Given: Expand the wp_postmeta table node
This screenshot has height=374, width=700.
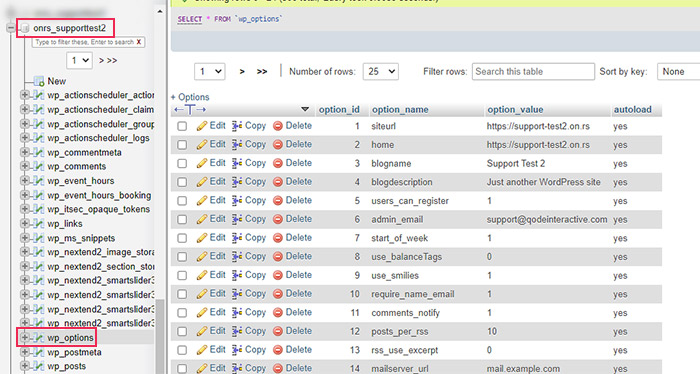Looking at the screenshot, I should 25,352.
